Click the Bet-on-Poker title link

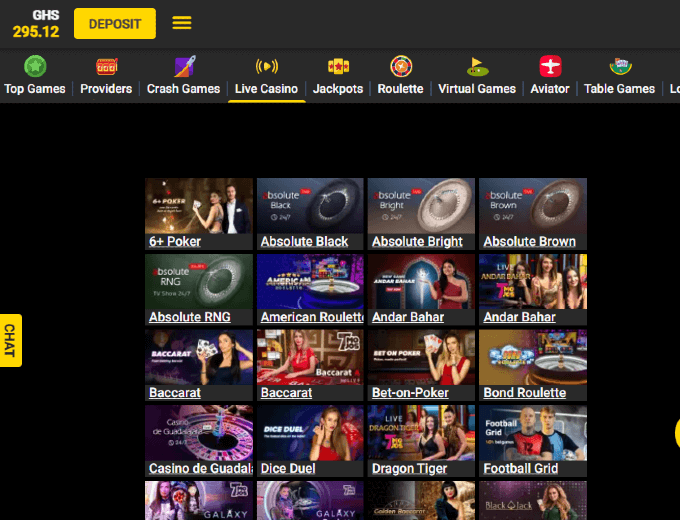point(410,393)
